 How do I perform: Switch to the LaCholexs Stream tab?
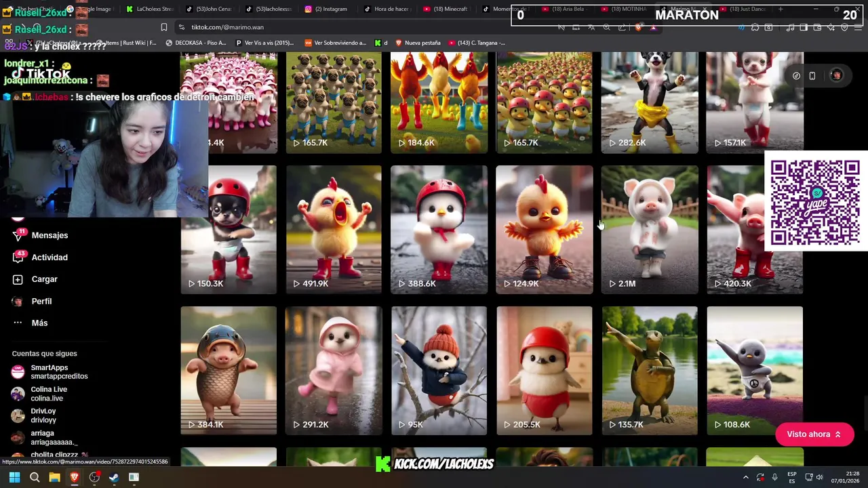[150, 9]
